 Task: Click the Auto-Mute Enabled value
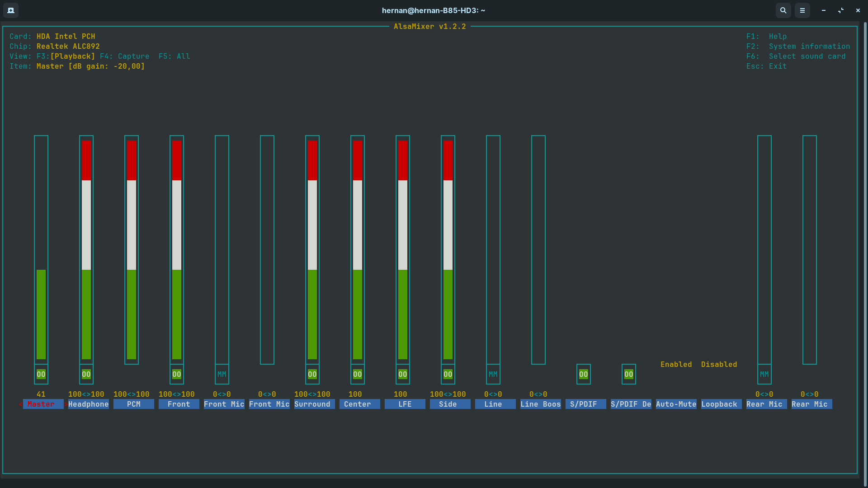pyautogui.click(x=676, y=364)
